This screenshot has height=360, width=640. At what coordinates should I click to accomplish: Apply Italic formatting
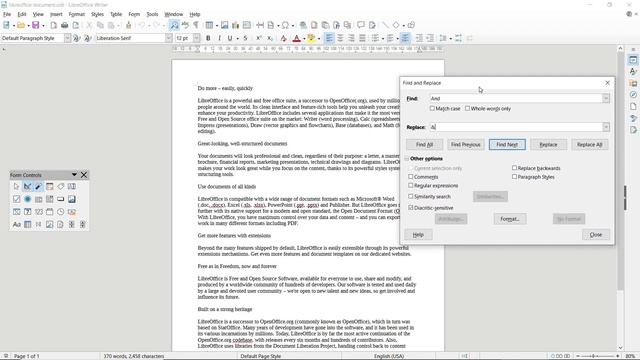(219, 38)
